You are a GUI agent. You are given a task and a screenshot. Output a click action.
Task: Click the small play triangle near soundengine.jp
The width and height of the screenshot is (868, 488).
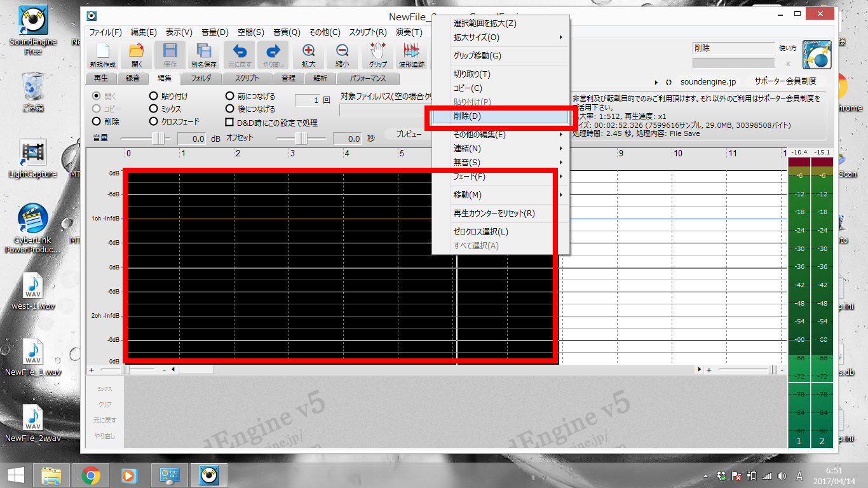click(656, 82)
